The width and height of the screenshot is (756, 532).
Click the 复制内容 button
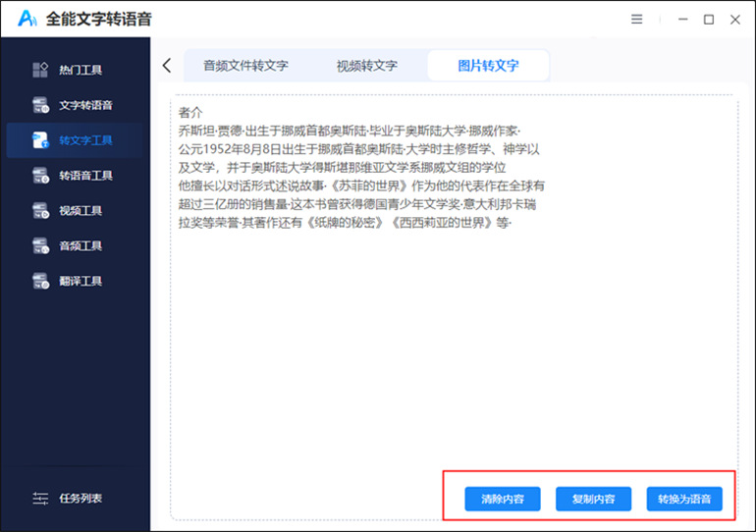[x=594, y=499]
